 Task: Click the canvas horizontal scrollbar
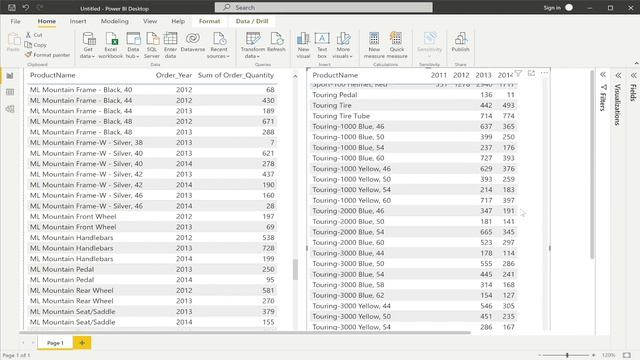[245, 333]
